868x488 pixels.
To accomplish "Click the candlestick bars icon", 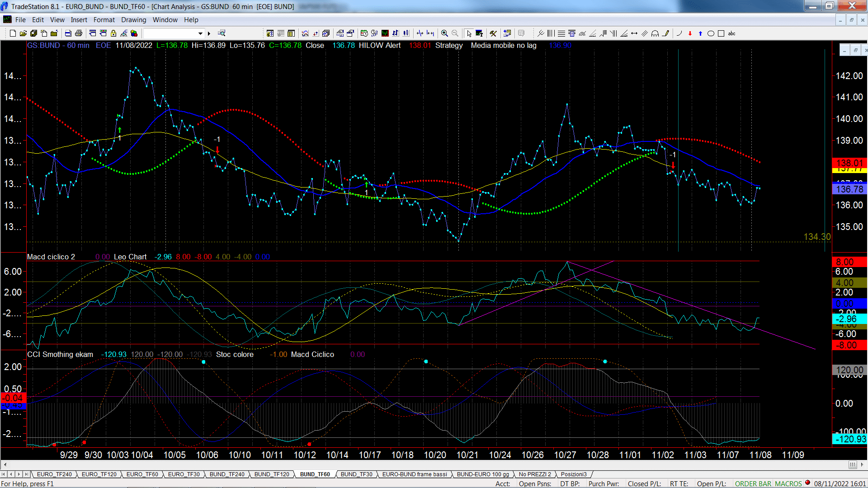I will (406, 33).
